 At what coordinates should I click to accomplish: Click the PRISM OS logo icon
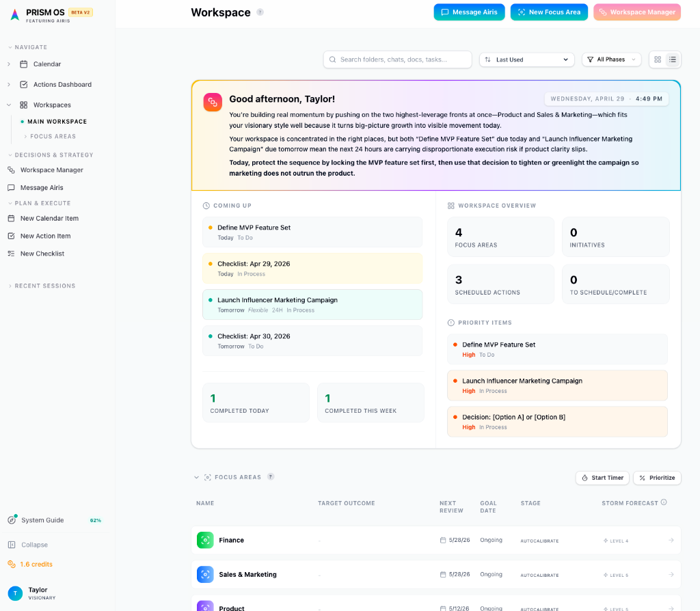coord(15,14)
